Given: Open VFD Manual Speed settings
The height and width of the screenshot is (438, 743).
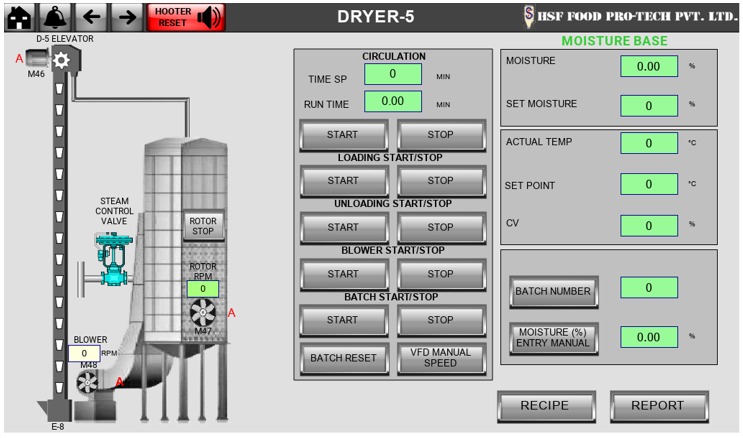Looking at the screenshot, I should tap(440, 357).
